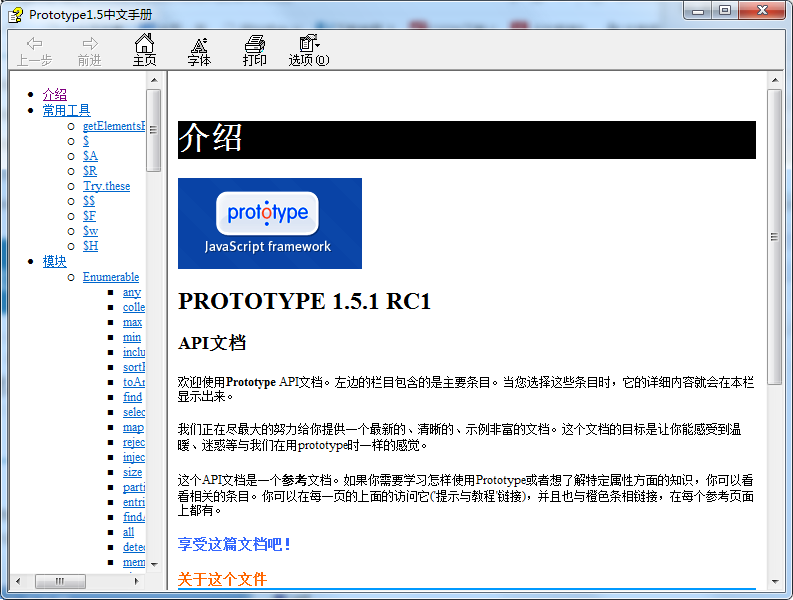The height and width of the screenshot is (600, 793).
Task: Click the Forward (前进) arrow icon
Action: coord(90,43)
